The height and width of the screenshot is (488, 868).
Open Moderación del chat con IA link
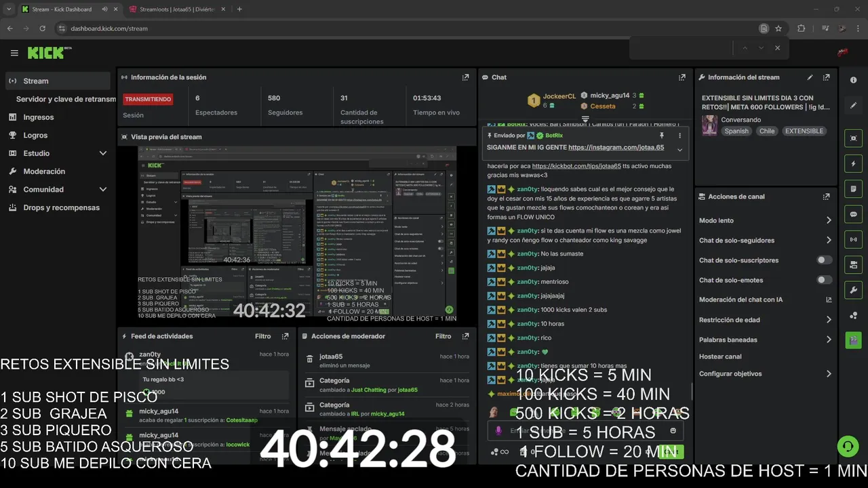(x=765, y=300)
